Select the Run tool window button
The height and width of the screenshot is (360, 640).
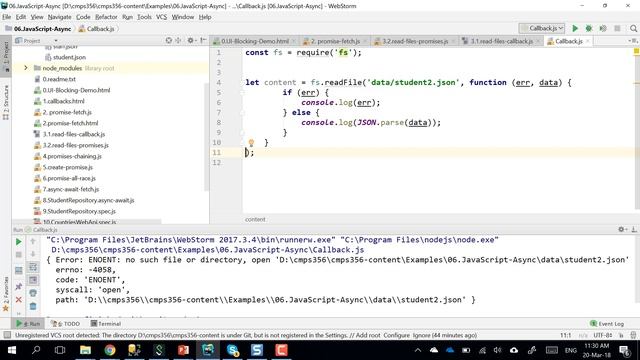[28, 324]
